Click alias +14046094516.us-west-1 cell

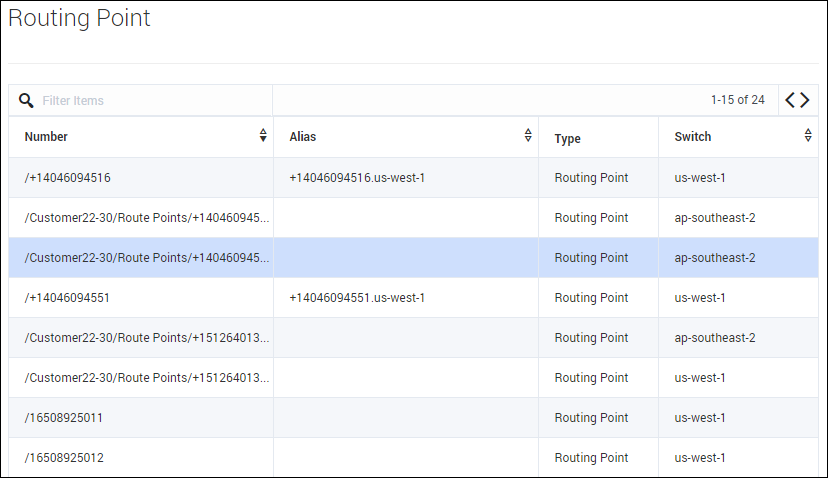coord(357,178)
